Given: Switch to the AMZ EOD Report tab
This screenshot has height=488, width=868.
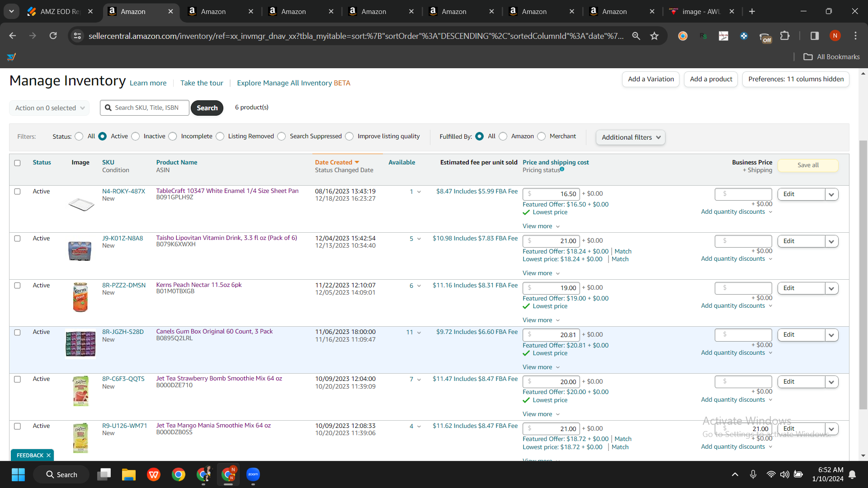Looking at the screenshot, I should 60,11.
